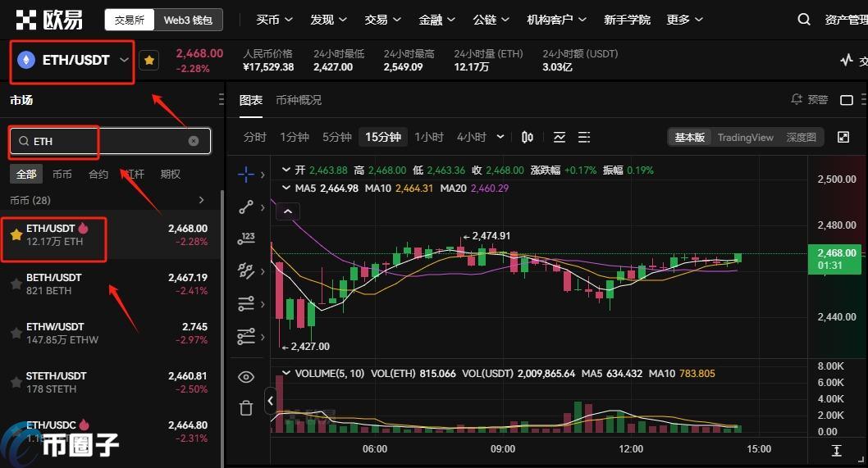Open candlestick chart style icon
Screen dimensions: 868x468
point(528,137)
